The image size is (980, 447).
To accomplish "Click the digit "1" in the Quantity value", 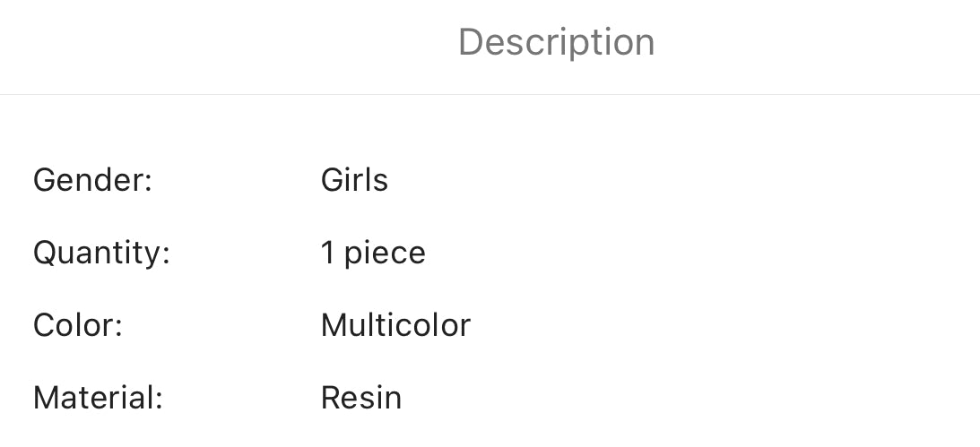I will 327,253.
